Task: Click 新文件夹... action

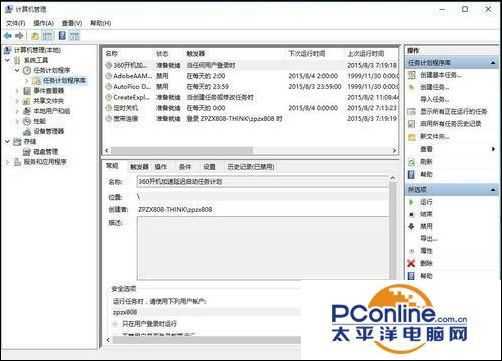Action: click(x=435, y=136)
